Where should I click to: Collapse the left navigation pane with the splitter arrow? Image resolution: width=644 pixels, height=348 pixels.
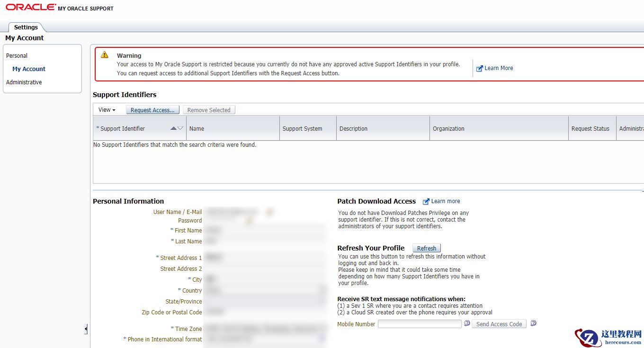(x=86, y=329)
